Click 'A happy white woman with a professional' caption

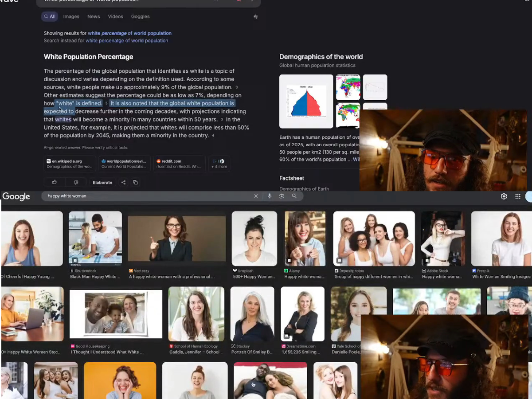[172, 277]
